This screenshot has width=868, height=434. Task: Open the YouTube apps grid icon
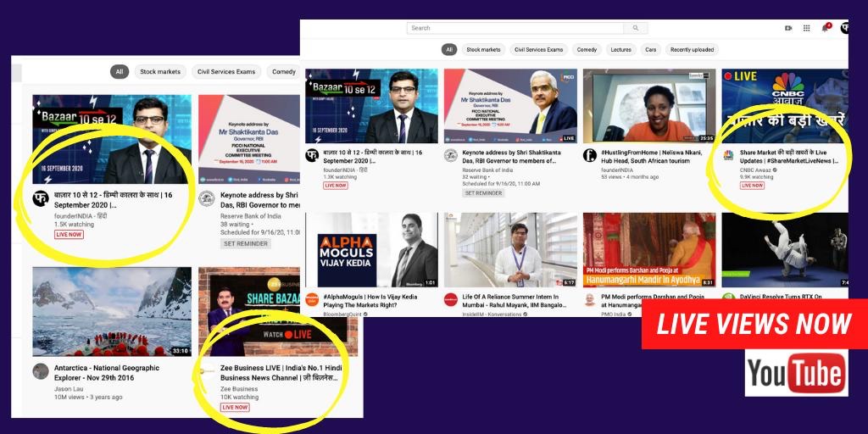point(807,28)
